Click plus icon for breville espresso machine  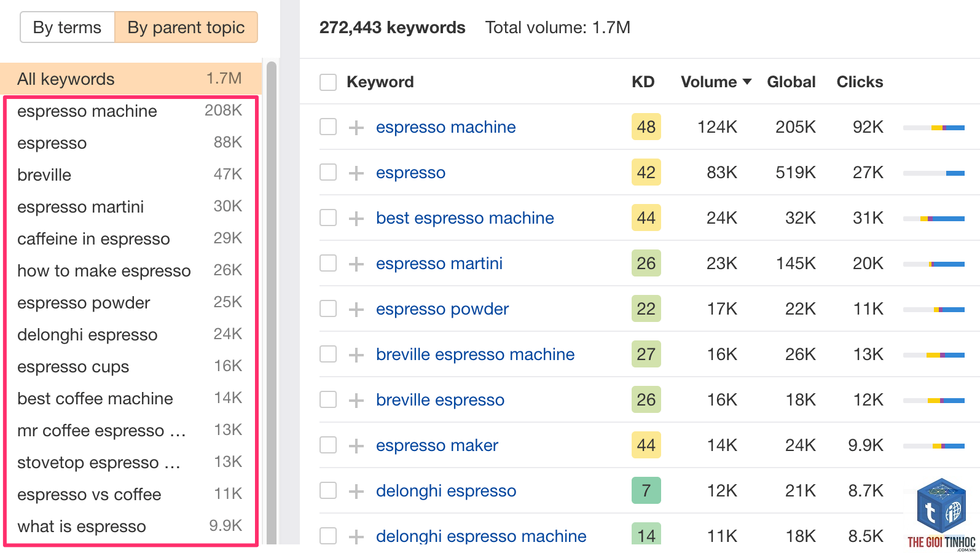[x=356, y=355]
